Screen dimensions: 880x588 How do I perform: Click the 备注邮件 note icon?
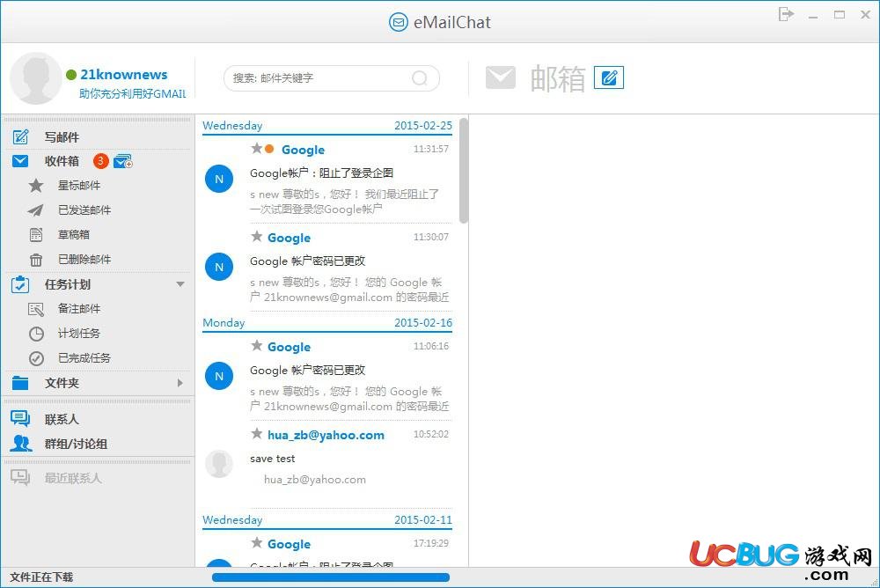[x=36, y=309]
